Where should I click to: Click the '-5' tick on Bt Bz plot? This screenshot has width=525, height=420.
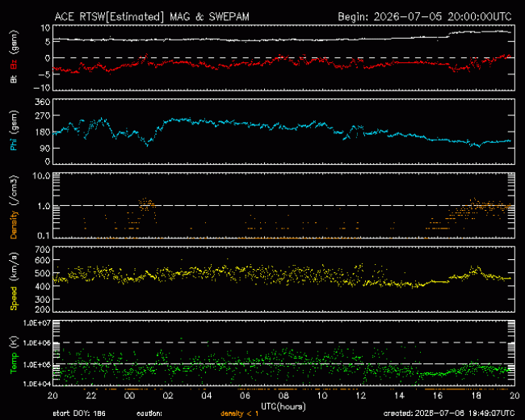[44, 74]
